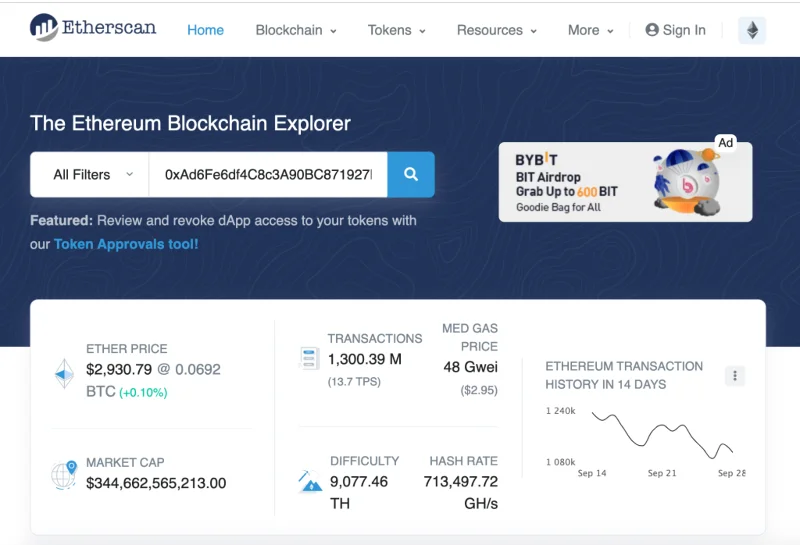Click the blue search magnifier button
This screenshot has width=800, height=545.
coord(411,175)
